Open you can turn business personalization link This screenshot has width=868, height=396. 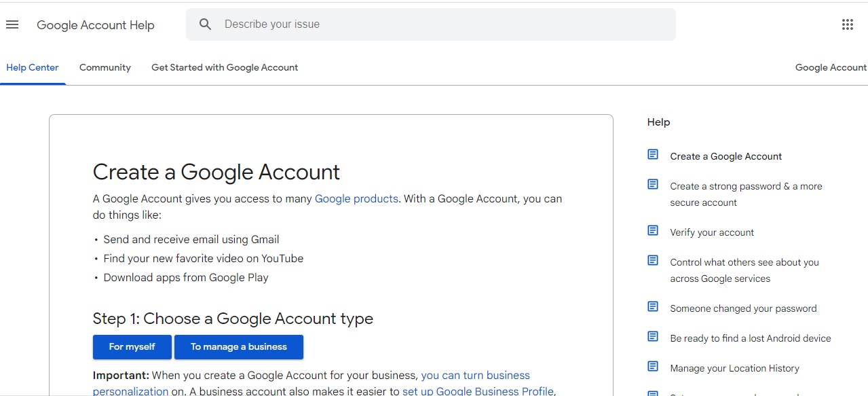[x=312, y=383]
